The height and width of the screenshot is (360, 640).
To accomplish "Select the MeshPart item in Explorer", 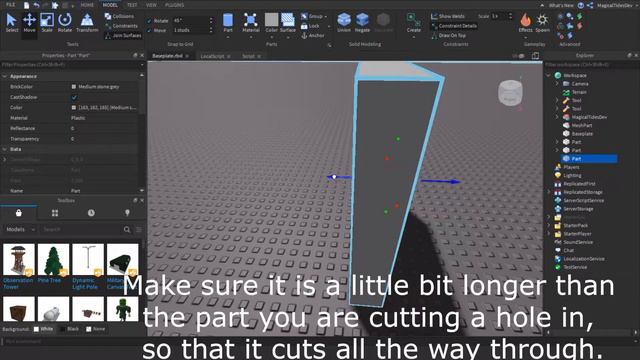I will click(582, 125).
